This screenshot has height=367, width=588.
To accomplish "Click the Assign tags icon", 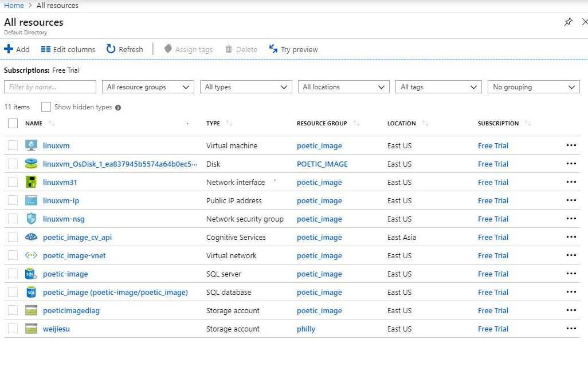I will coord(168,49).
